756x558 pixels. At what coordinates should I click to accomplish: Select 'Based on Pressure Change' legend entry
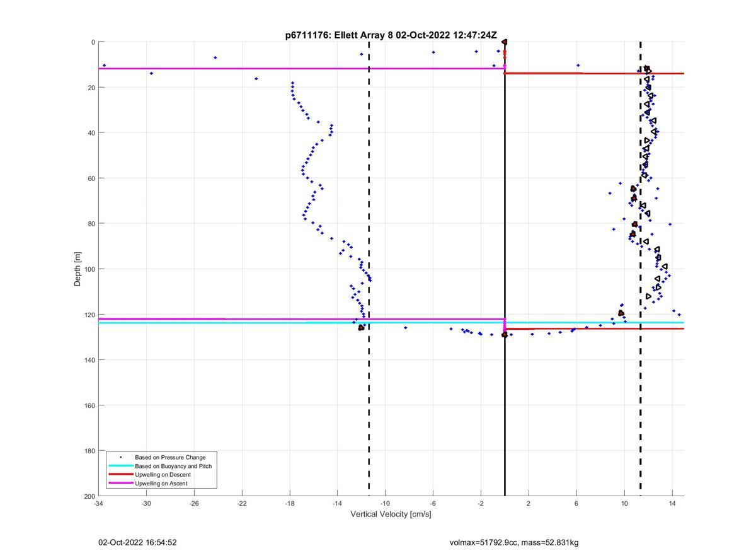(170, 457)
